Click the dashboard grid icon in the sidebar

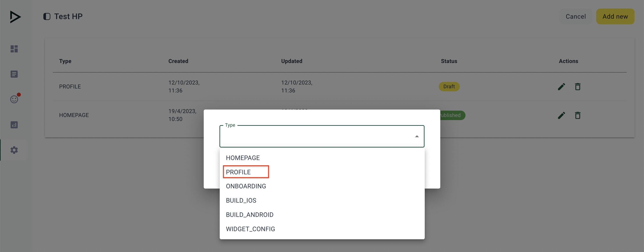[14, 49]
